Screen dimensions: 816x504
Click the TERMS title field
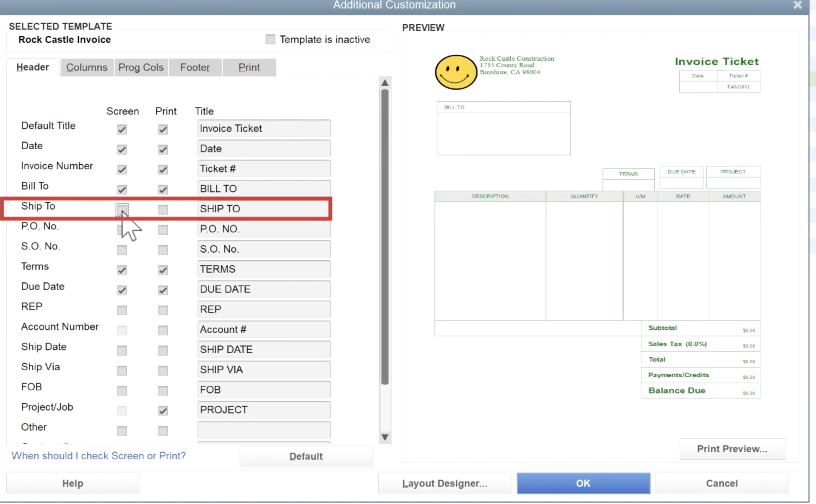click(x=264, y=269)
